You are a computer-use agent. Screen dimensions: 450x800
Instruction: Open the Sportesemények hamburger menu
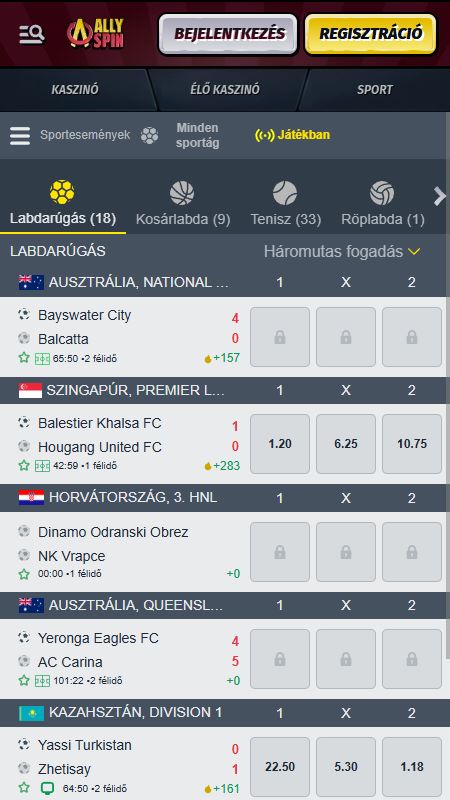point(20,136)
